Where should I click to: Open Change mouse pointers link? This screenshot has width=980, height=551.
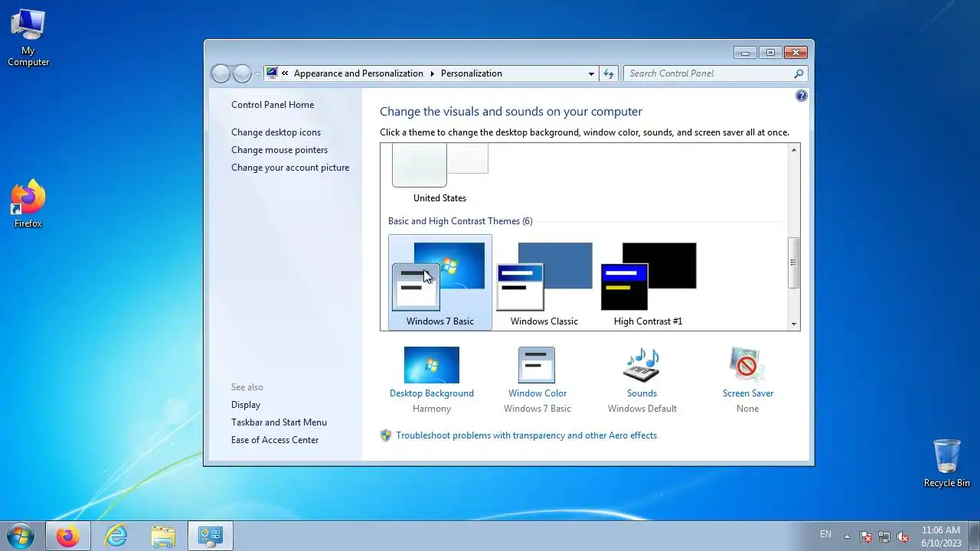279,150
